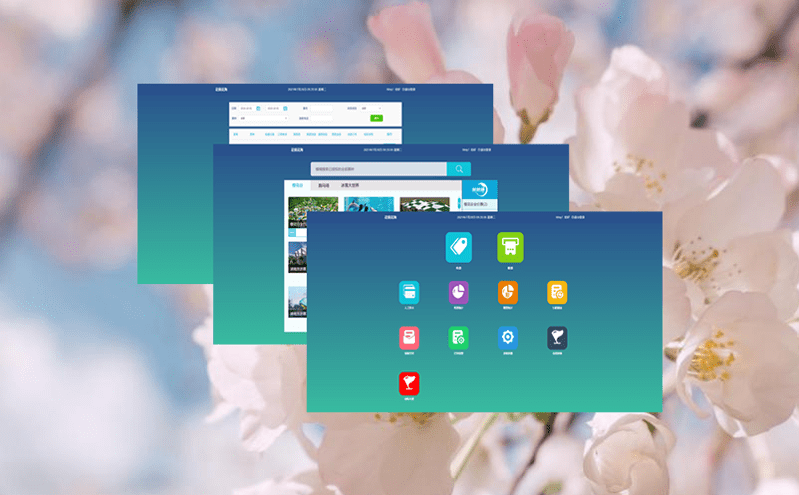Click the cyan credit card icon
Image resolution: width=799 pixels, height=495 pixels.
click(409, 292)
